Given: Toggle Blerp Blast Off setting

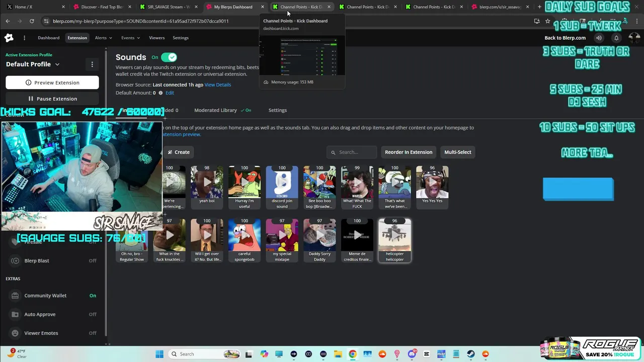Looking at the screenshot, I should click(93, 260).
